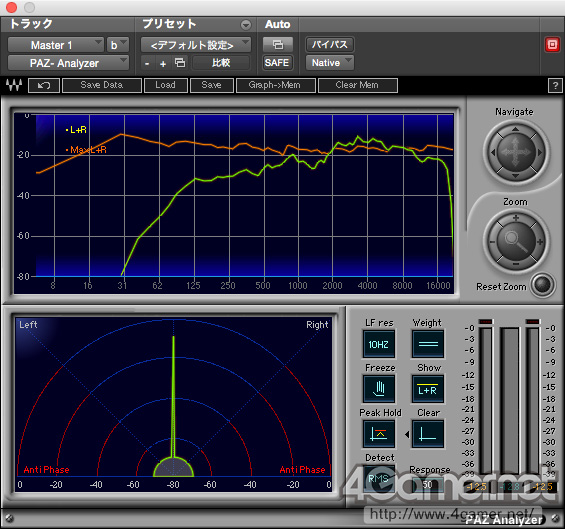This screenshot has height=529, width=565.
Task: Click the Load toolbar item
Action: pyautogui.click(x=165, y=85)
